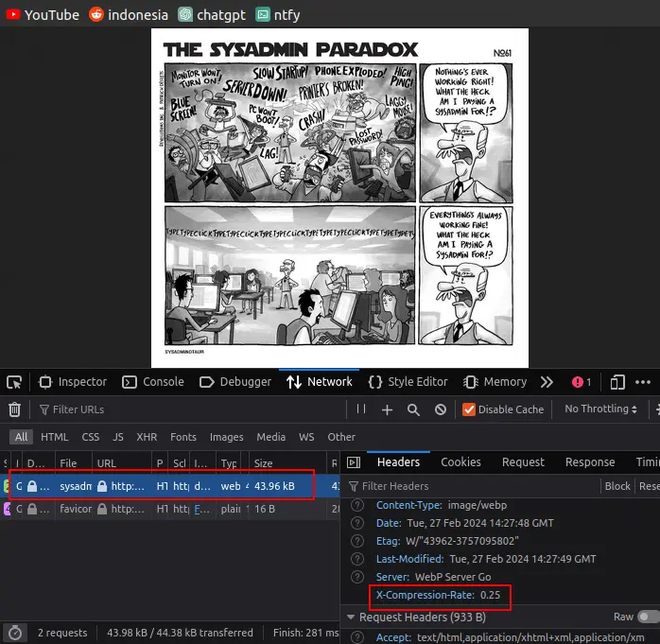This screenshot has width=660, height=644.
Task: Filter requests by Media
Action: point(271,437)
